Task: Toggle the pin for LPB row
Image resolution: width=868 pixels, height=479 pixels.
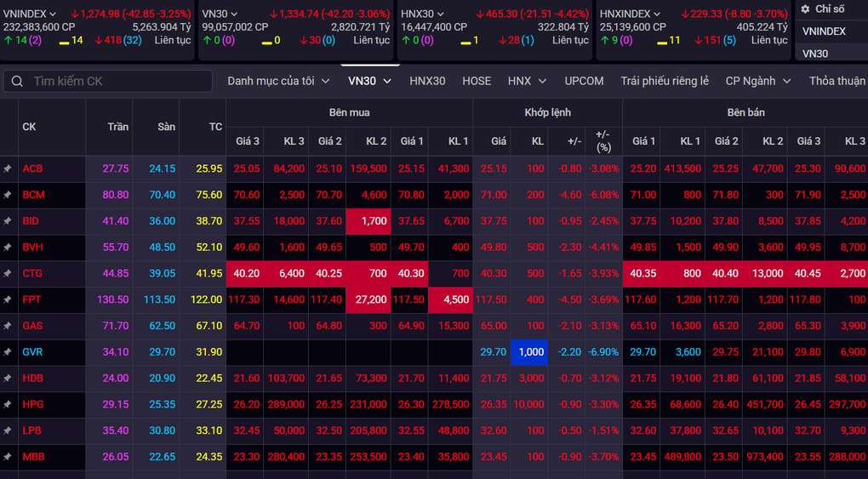Action: click(x=8, y=431)
